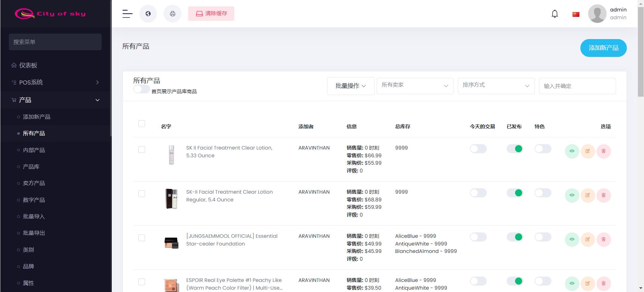Open SK II 5.33 Ounce product thumbnail
This screenshot has width=644, height=292.
(171, 155)
